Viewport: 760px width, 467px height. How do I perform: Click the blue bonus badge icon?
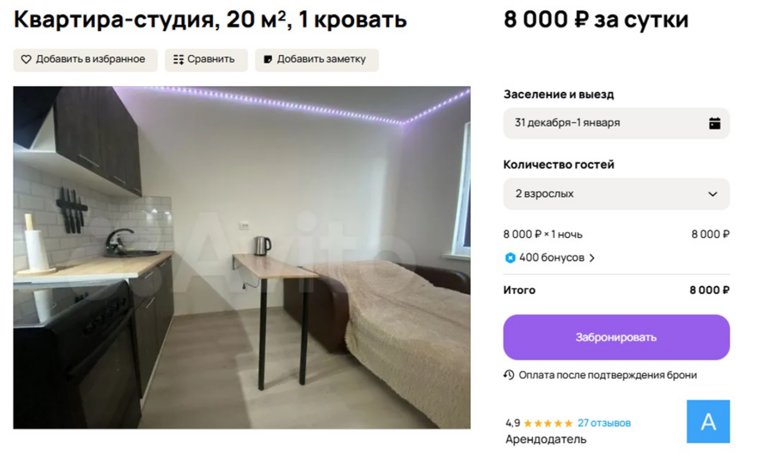(510, 258)
